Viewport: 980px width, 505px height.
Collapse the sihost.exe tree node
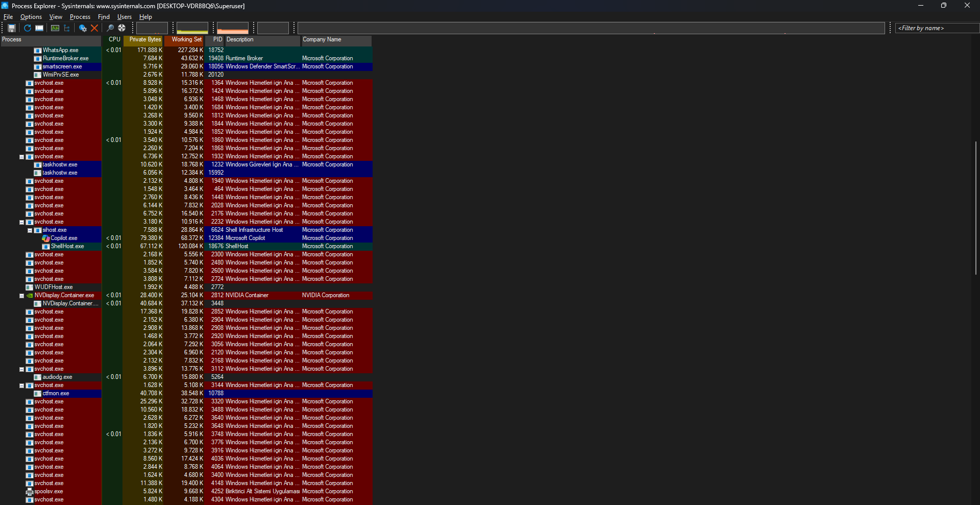30,230
